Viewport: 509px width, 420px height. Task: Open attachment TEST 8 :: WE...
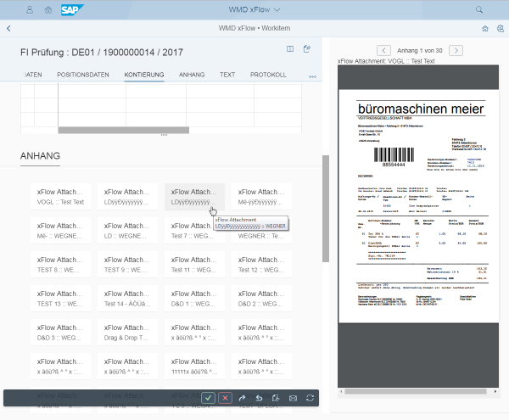pos(61,265)
